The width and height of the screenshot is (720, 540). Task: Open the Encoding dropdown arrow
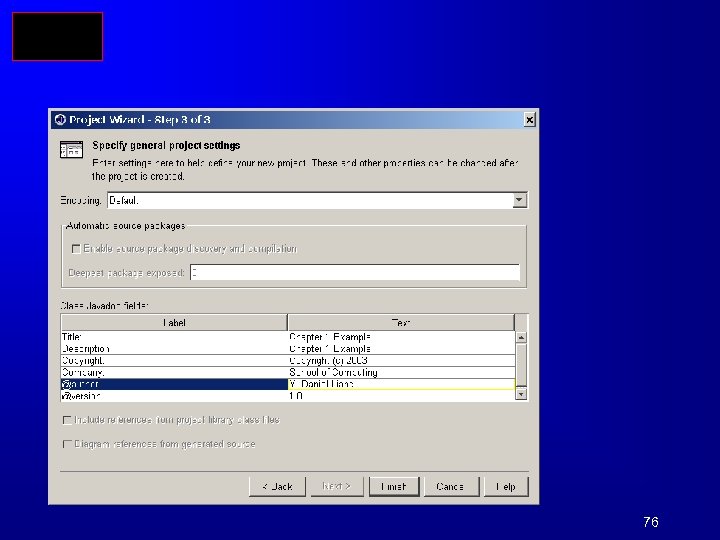[x=519, y=200]
